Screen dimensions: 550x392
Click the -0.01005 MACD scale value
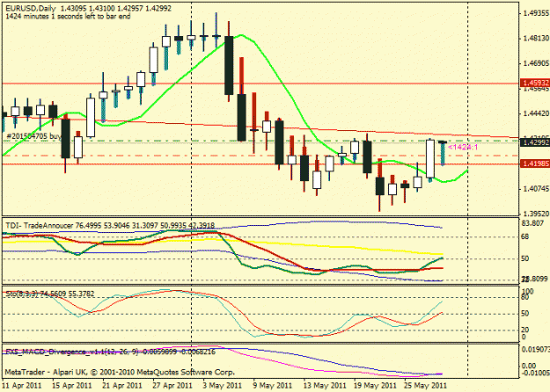(x=535, y=372)
